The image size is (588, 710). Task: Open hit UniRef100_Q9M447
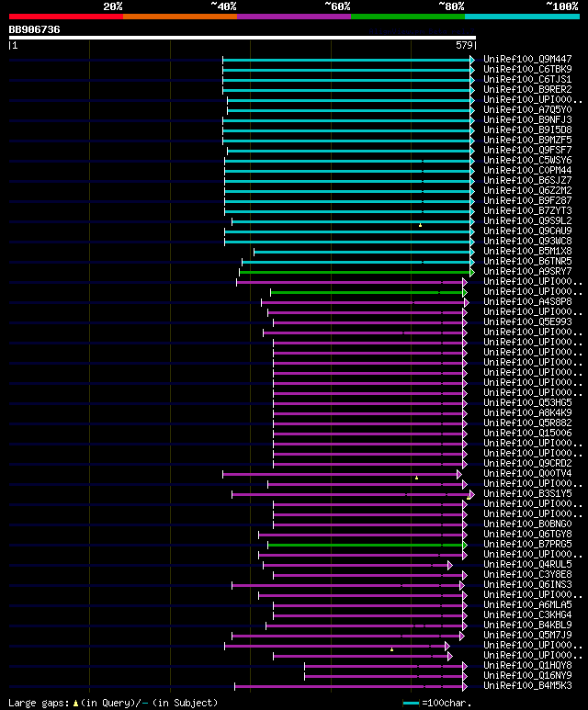[527, 60]
